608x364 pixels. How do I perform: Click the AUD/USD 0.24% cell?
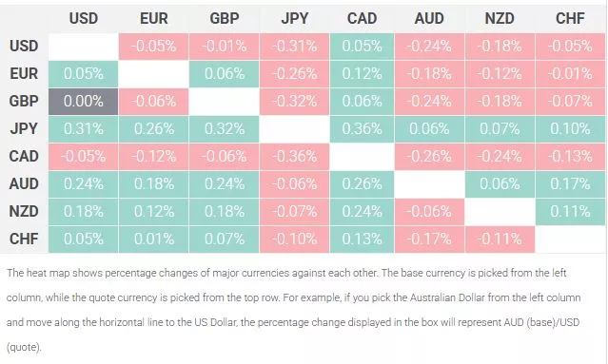[84, 184]
